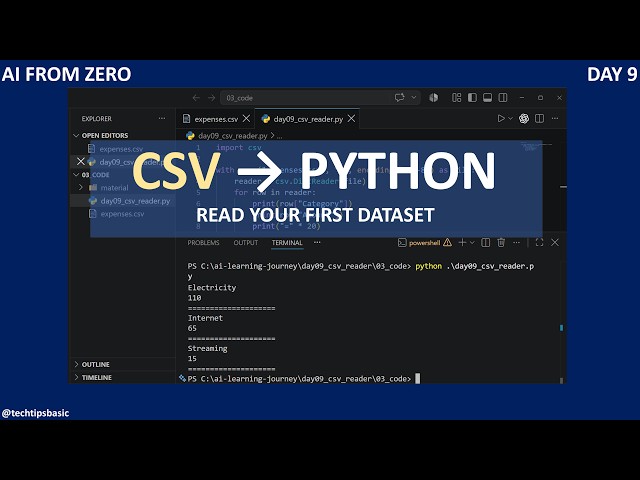Switch to the Problems panel tab
The width and height of the screenshot is (640, 480).
coord(203,243)
